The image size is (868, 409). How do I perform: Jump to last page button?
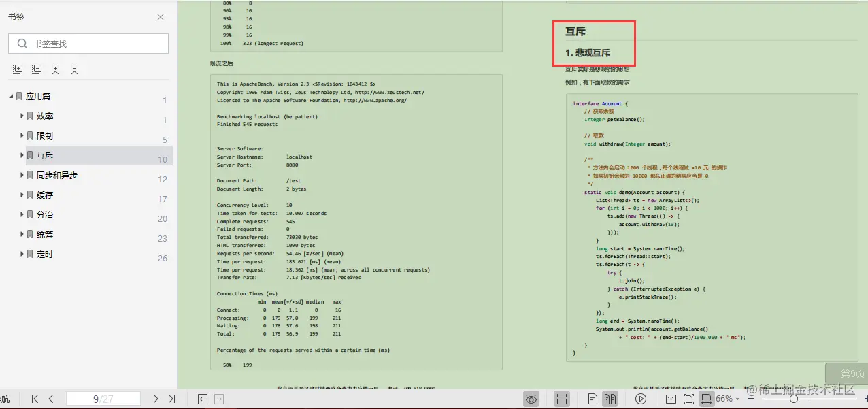[x=171, y=399]
